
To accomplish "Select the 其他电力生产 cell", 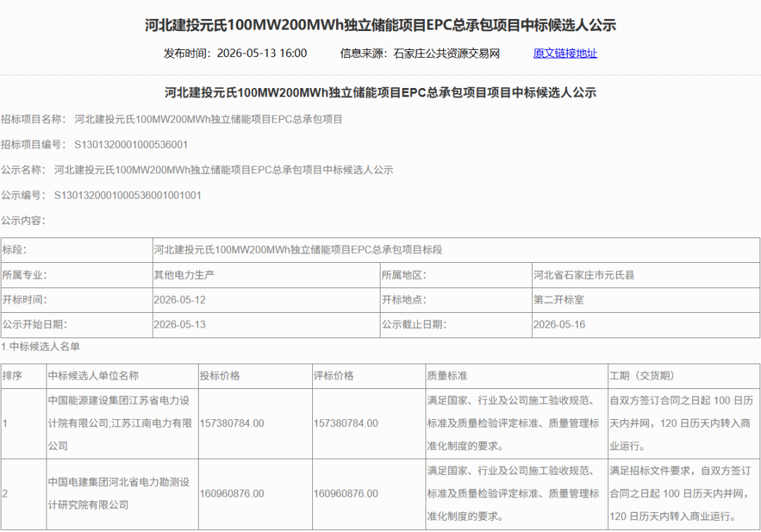I will 266,276.
